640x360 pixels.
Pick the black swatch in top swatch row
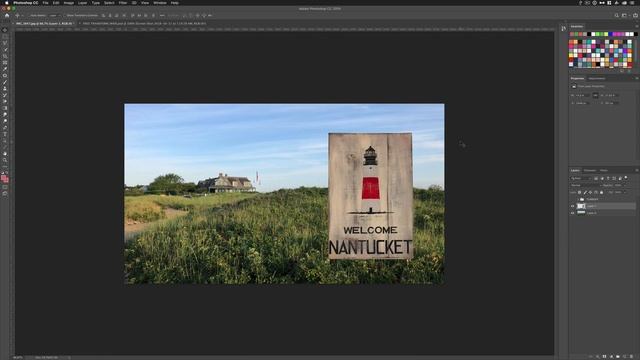[589, 34]
